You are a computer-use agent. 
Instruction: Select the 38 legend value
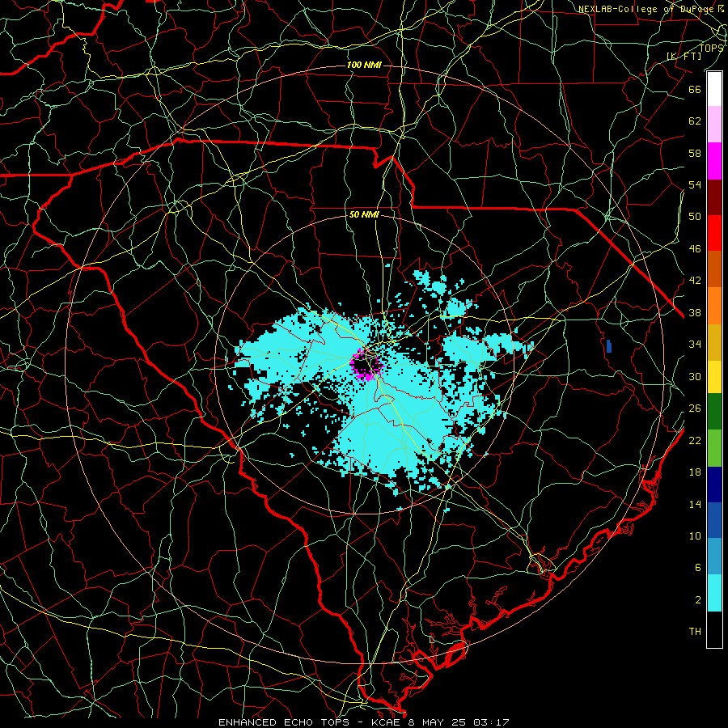[x=695, y=313]
